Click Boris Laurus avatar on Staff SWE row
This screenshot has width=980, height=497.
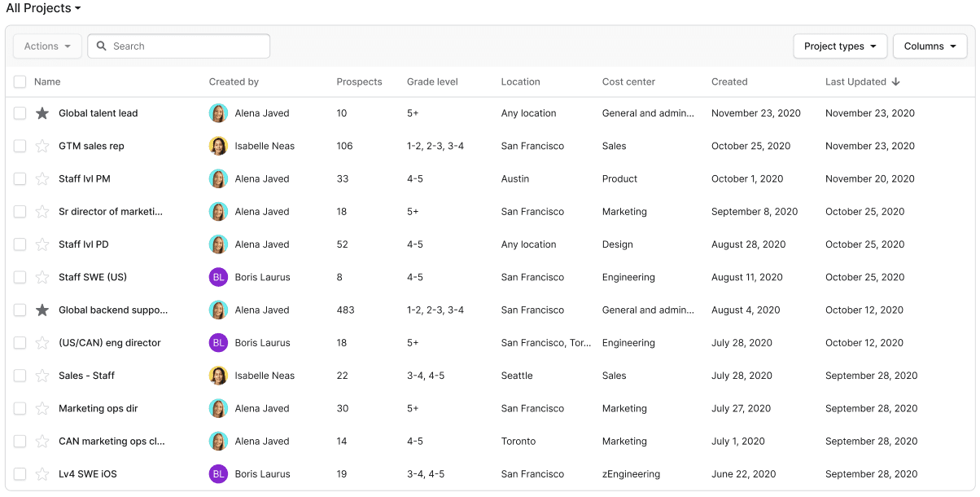coord(218,277)
